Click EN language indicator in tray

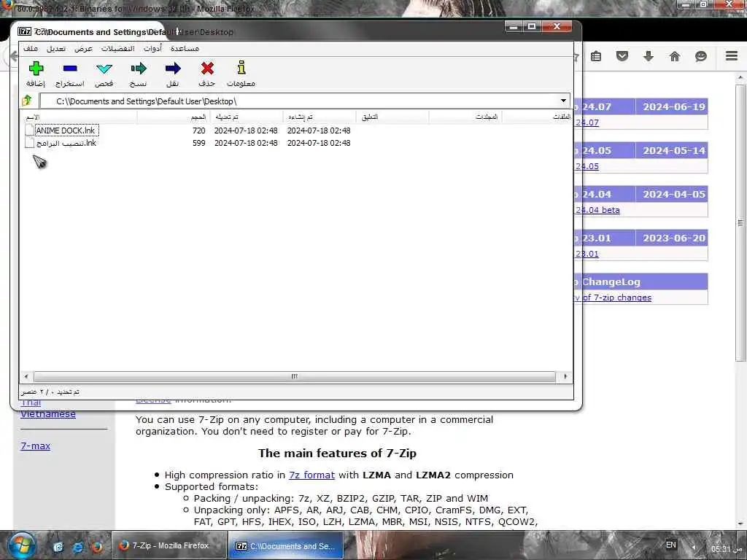tap(671, 545)
